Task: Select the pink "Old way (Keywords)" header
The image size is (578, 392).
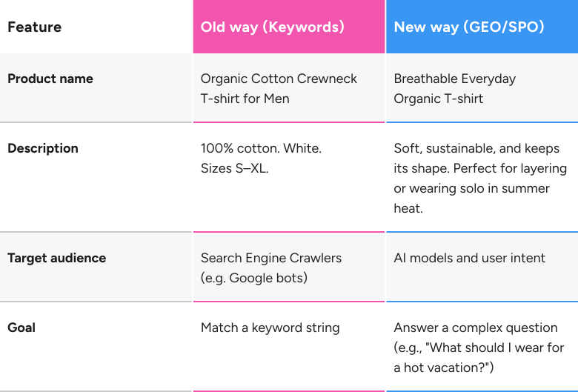Action: 272,27
